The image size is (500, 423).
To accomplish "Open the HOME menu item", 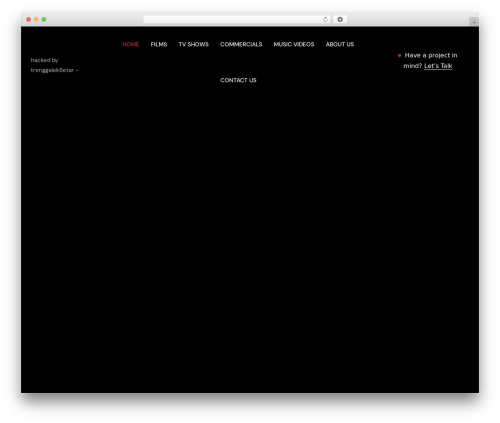I will click(130, 44).
